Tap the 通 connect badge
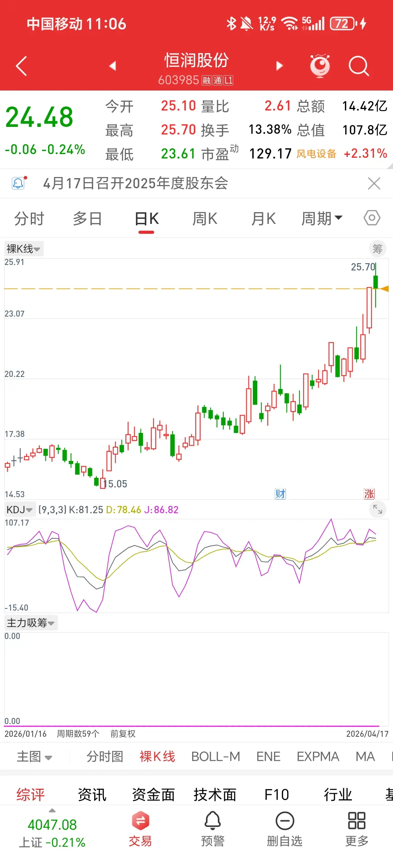Screen dimensions: 393x868 218,80
